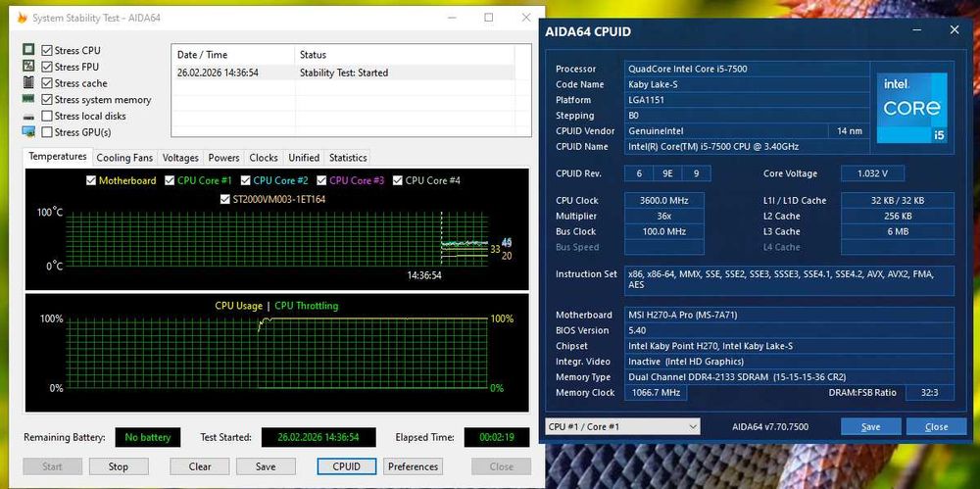Click the BIOS Version 5.40 value
Image resolution: width=980 pixels, height=489 pixels.
click(789, 331)
